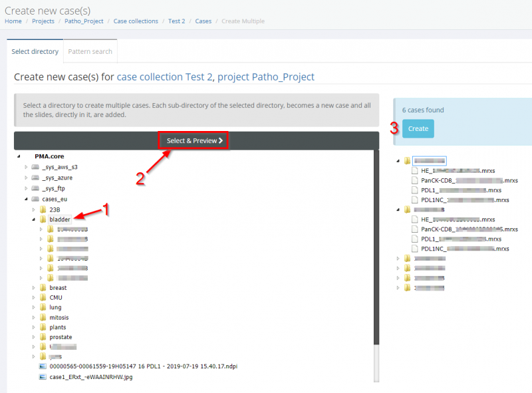Image resolution: width=532 pixels, height=393 pixels.
Task: Click the _sys_azure drive icon
Action: (x=35, y=178)
